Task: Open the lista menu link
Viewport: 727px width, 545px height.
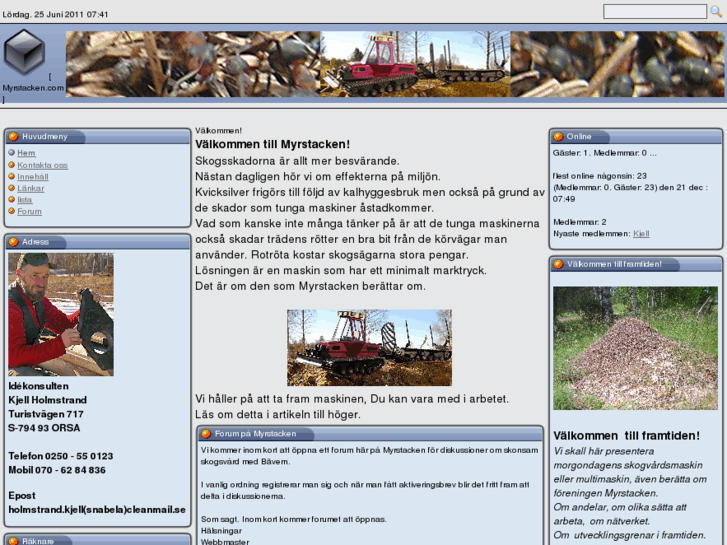Action: (25, 200)
